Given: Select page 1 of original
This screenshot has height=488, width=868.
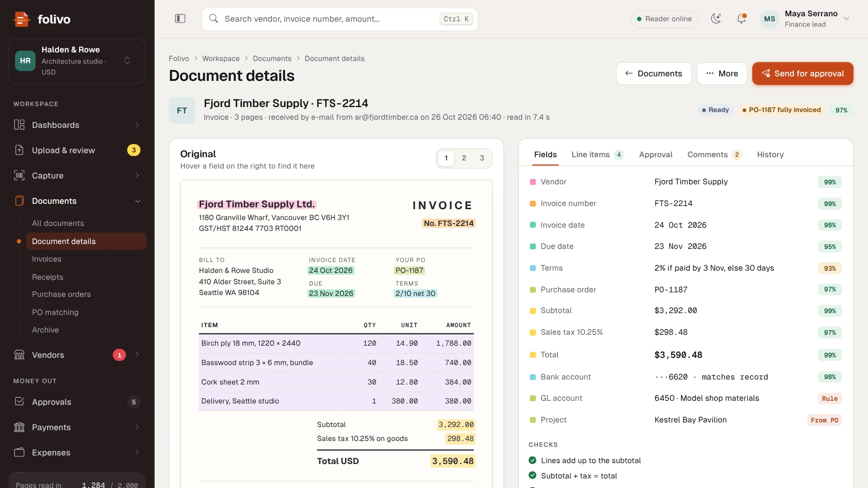Looking at the screenshot, I should (446, 158).
